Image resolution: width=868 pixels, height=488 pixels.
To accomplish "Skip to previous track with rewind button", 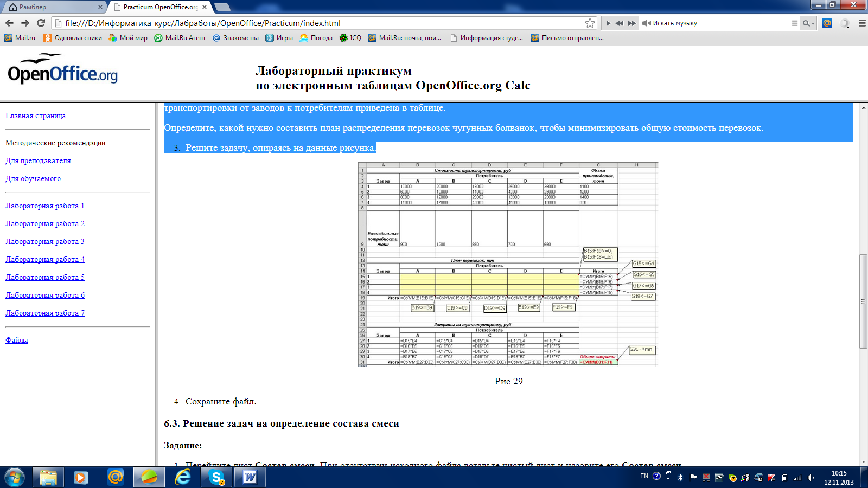I will click(619, 23).
